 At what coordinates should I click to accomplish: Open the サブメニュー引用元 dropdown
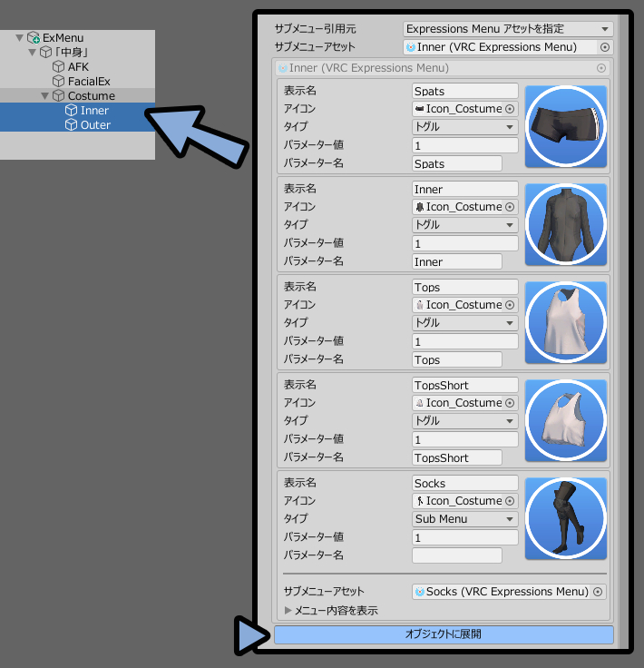point(508,29)
